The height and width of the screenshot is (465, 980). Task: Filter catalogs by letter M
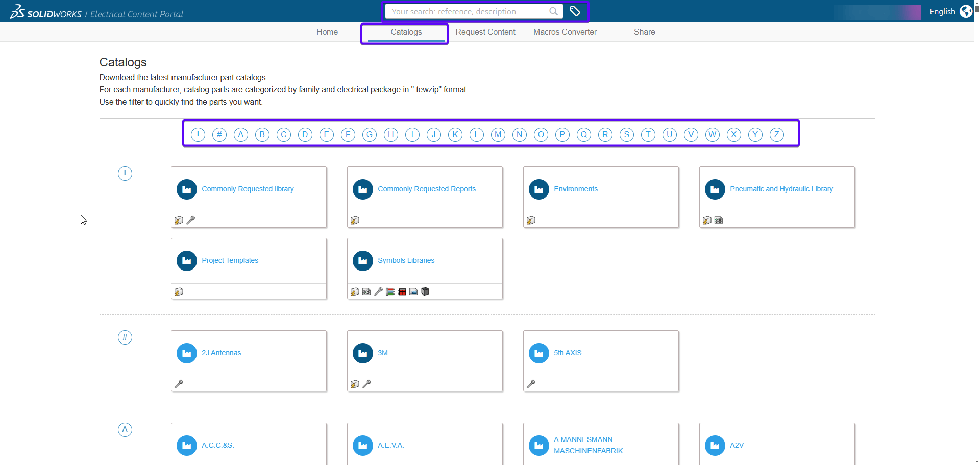coord(498,135)
